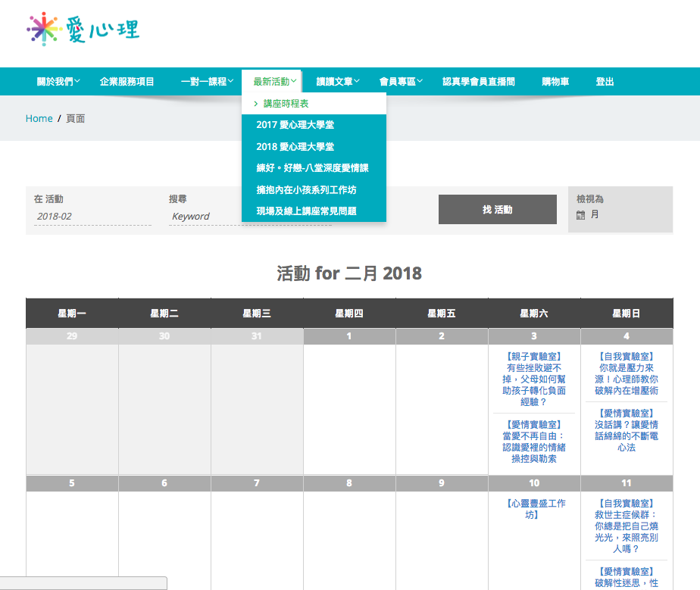Image resolution: width=700 pixels, height=590 pixels.
Task: Click 登出 to log out
Action: click(605, 82)
